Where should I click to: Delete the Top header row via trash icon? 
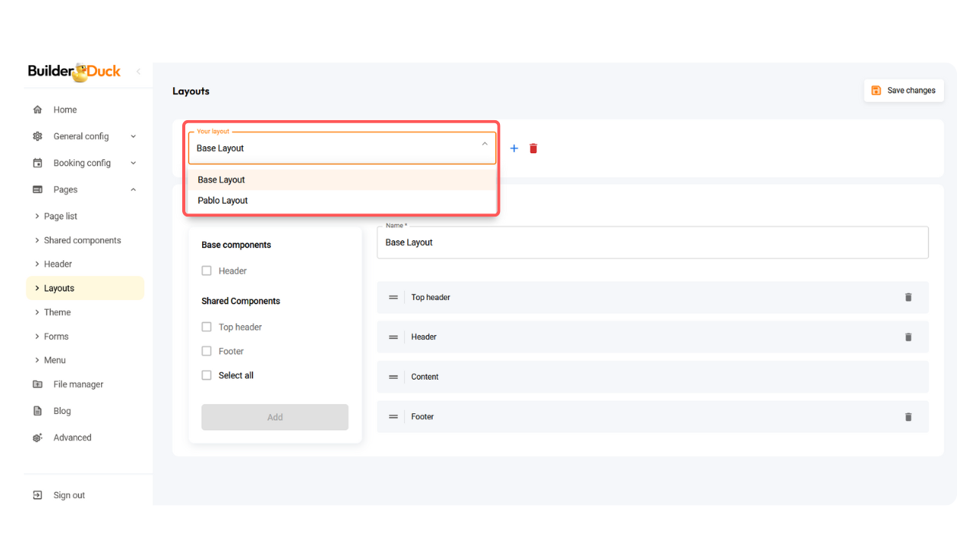click(908, 297)
